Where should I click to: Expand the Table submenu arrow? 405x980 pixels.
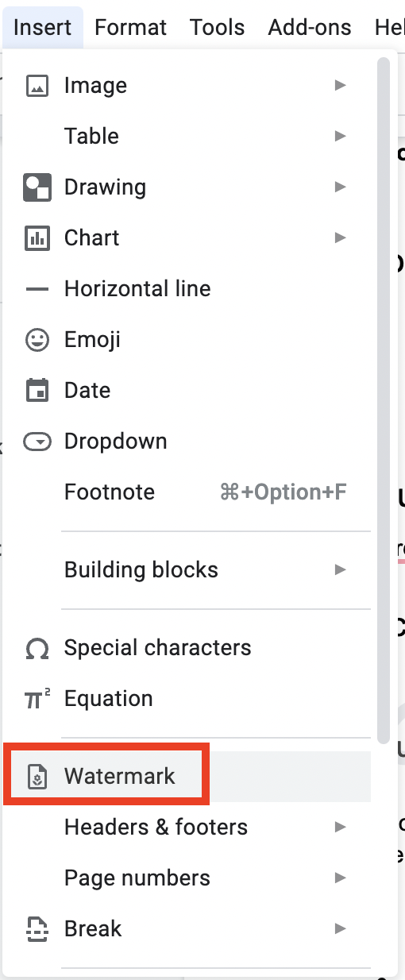[x=341, y=137]
